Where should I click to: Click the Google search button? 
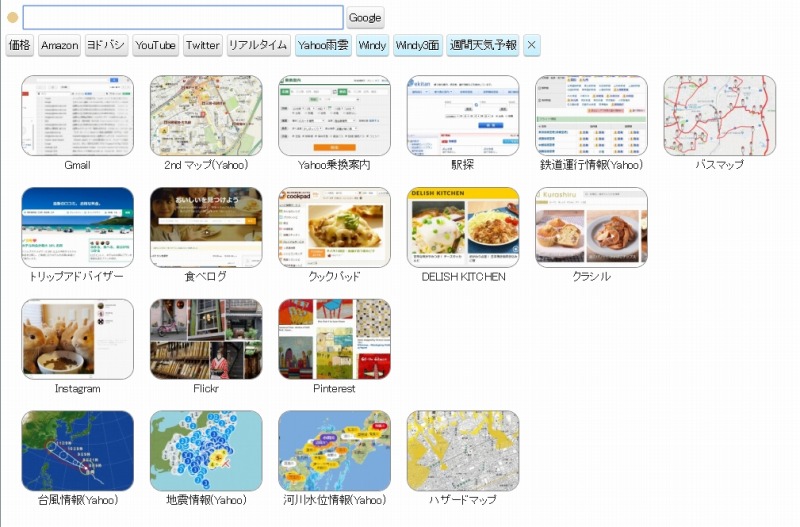click(x=365, y=18)
